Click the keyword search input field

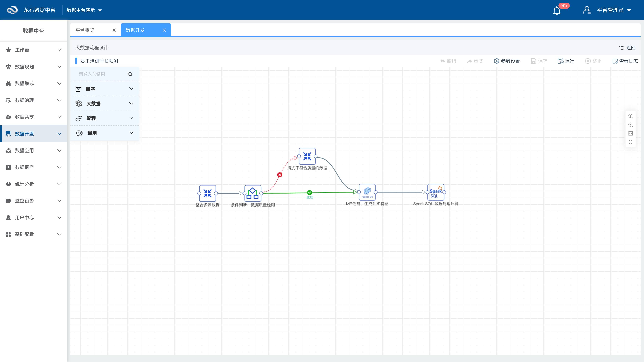point(101,74)
